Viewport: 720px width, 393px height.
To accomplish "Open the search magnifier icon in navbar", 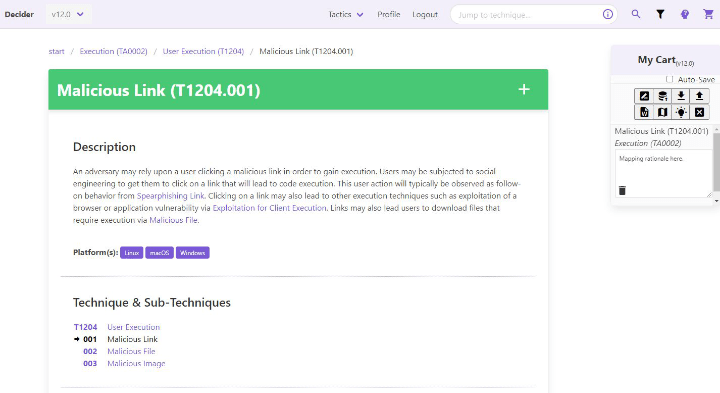I will 636,14.
